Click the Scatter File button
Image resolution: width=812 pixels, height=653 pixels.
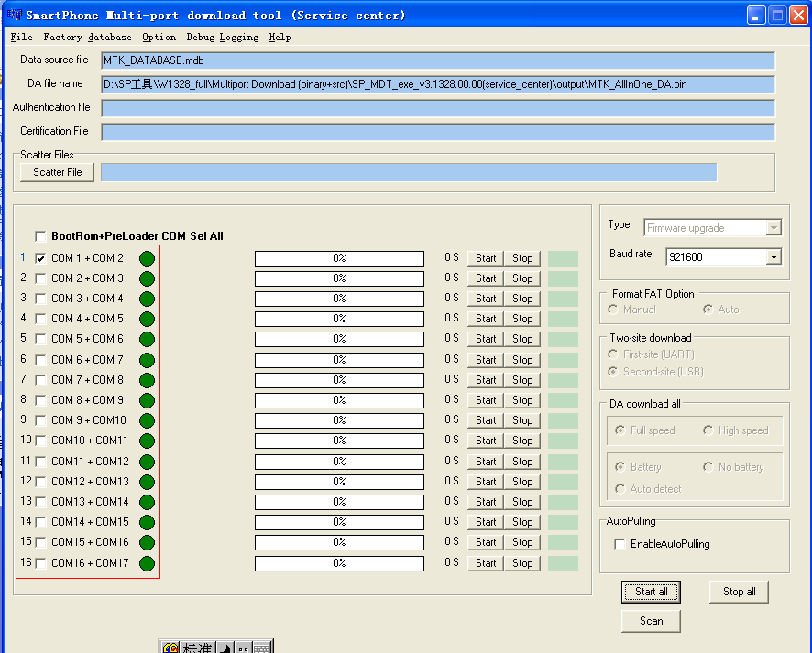57,172
